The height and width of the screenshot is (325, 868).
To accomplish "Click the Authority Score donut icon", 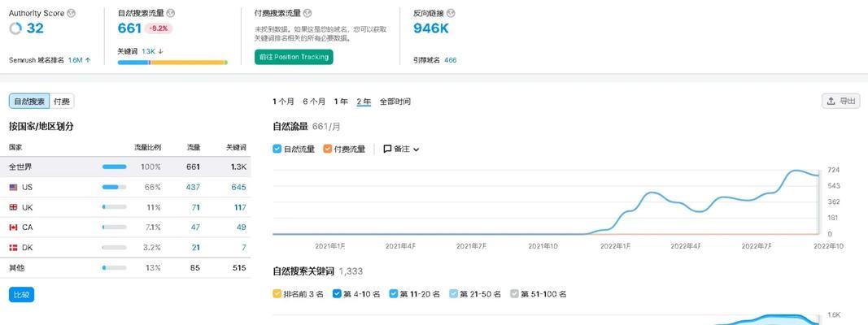I will 15,28.
